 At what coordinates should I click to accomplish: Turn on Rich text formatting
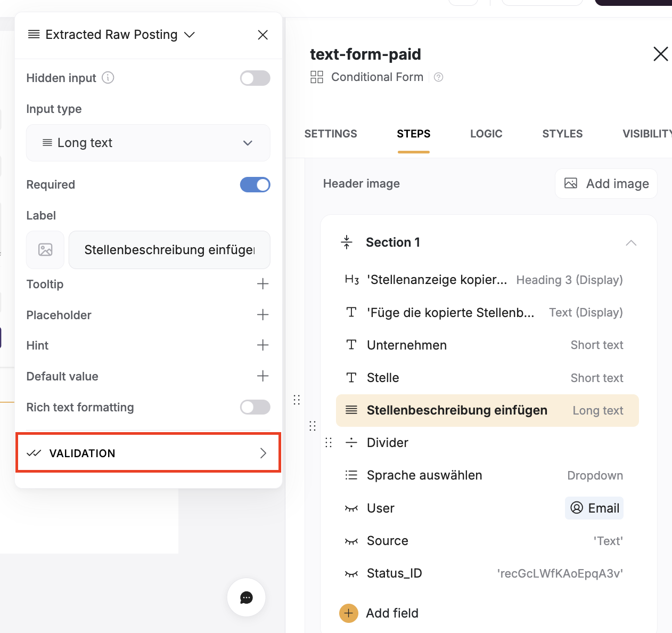255,408
